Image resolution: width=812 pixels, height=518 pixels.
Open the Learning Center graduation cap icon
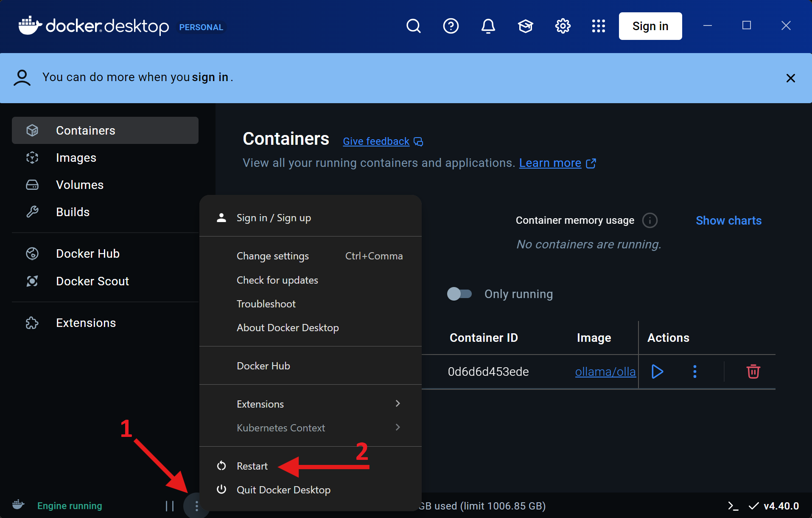(x=525, y=26)
